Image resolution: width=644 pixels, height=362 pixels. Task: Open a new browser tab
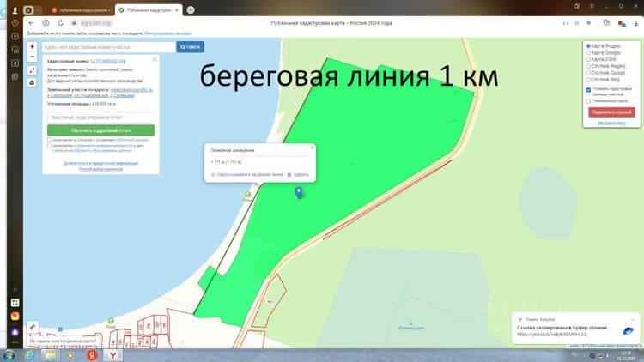point(191,9)
